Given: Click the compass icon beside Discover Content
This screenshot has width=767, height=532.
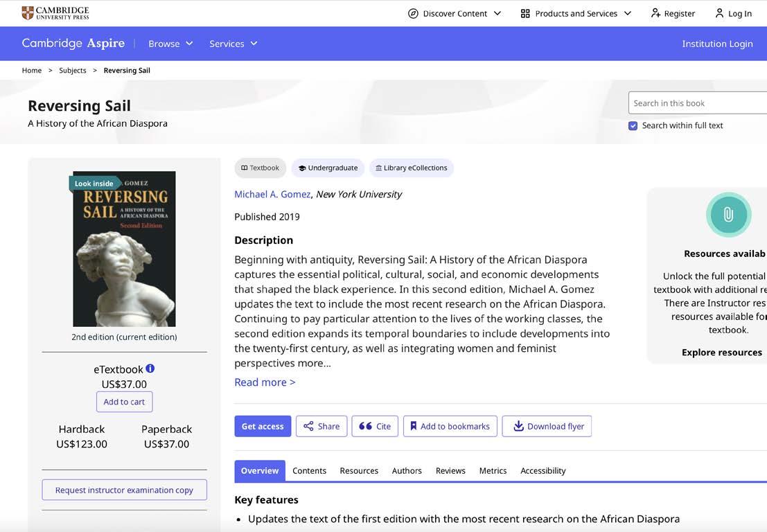Looking at the screenshot, I should pos(413,14).
